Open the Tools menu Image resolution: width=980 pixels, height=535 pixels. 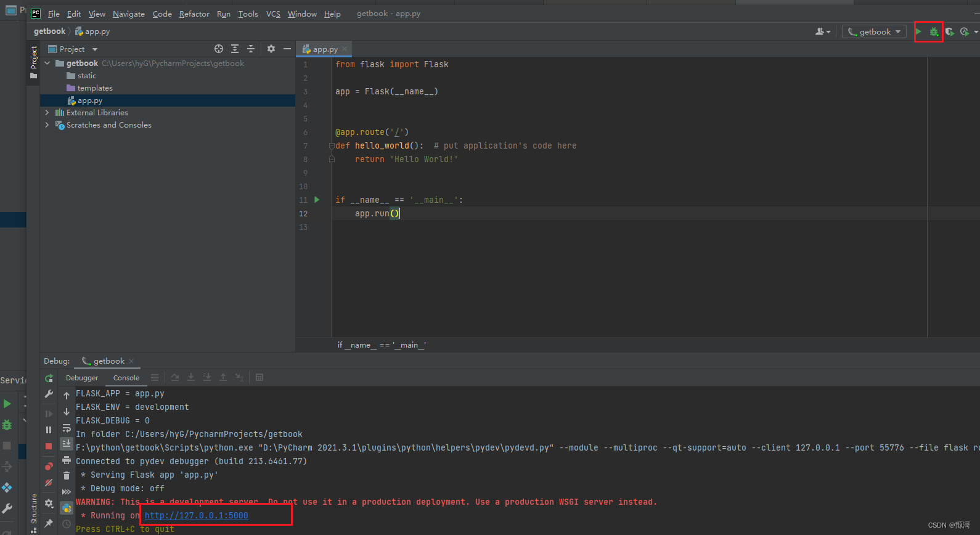coord(248,14)
